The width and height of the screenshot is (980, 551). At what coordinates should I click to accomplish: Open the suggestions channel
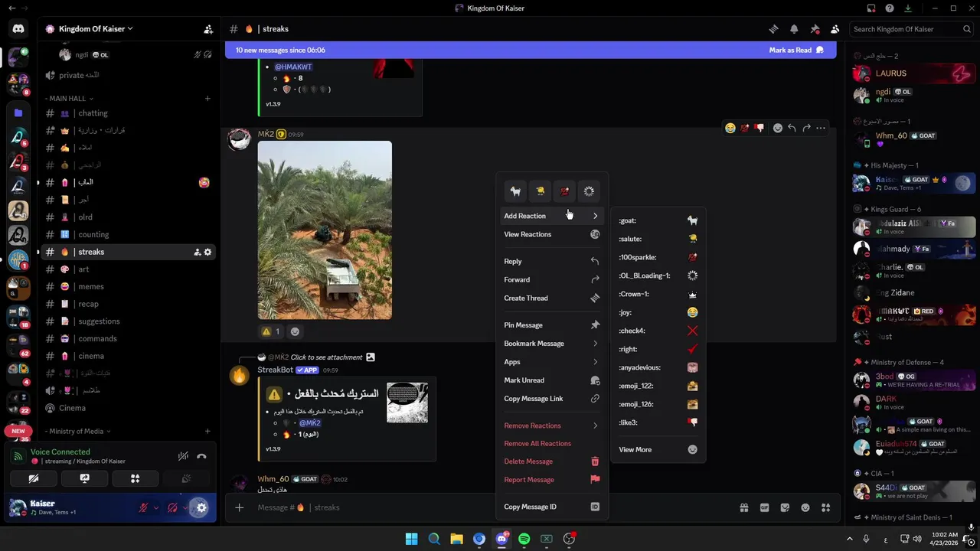[x=128, y=321]
